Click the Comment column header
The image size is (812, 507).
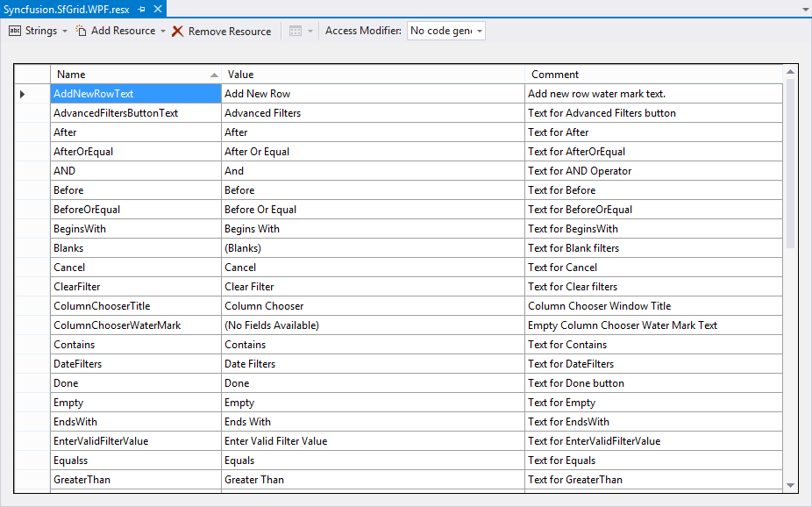click(653, 75)
